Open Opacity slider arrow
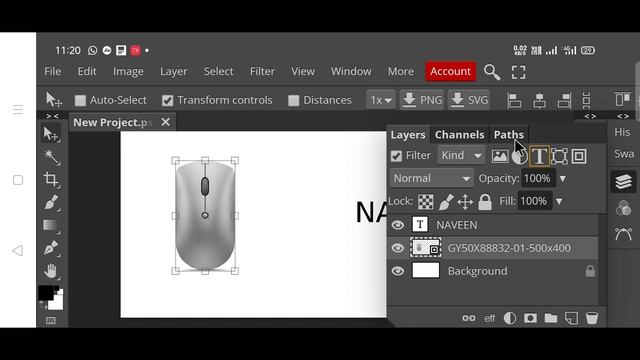 [x=563, y=179]
